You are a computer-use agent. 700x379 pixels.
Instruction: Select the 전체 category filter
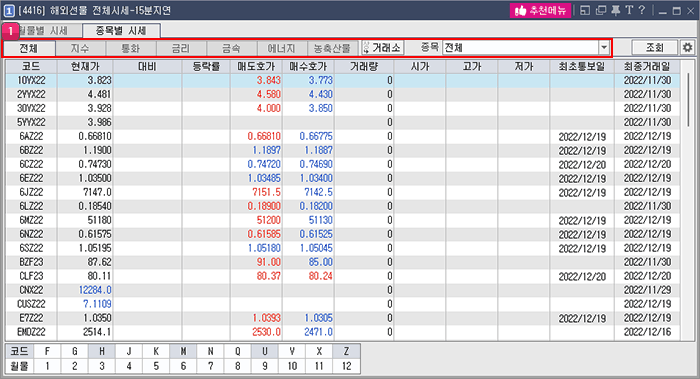[x=29, y=48]
